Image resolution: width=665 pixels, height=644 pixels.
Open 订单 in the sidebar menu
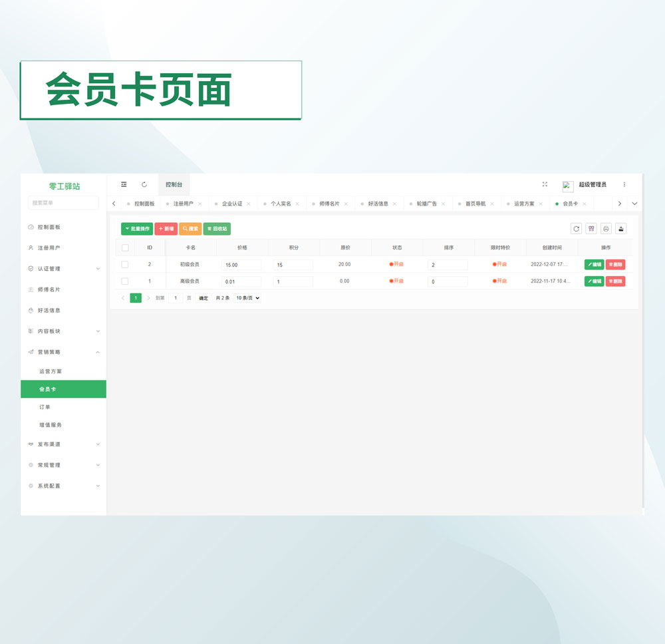point(45,407)
